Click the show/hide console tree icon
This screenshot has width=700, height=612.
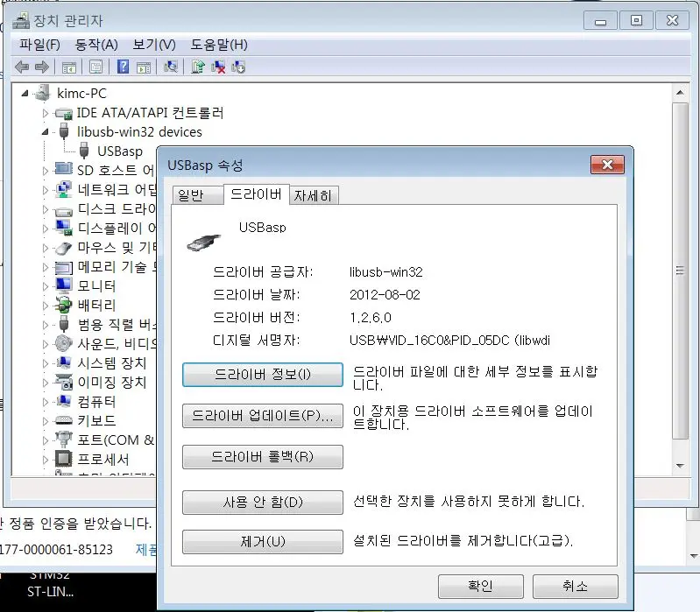(68, 67)
